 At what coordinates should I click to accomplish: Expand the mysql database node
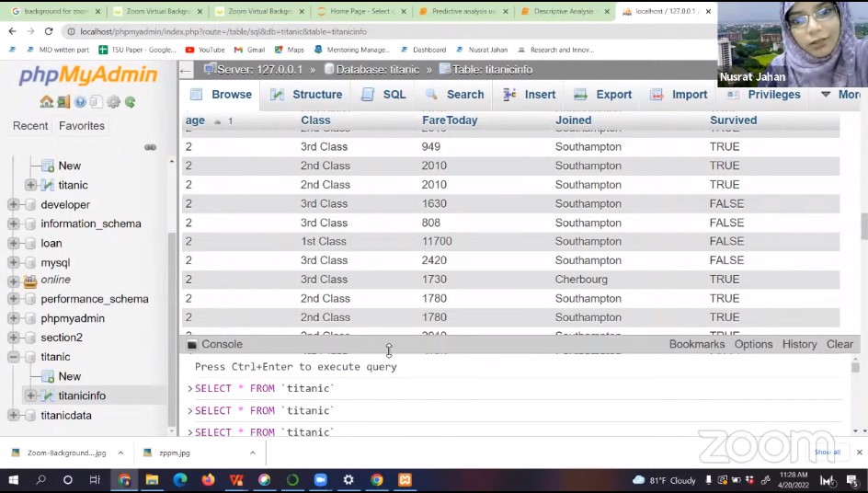pos(13,262)
